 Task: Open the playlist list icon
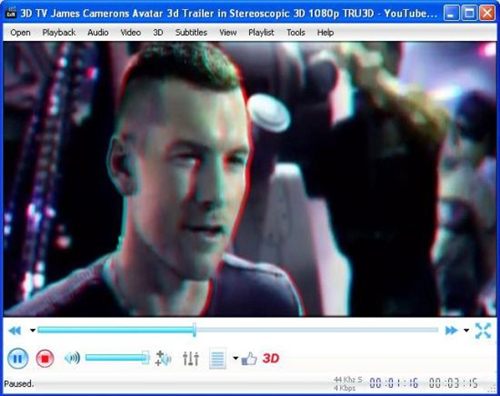[x=218, y=359]
